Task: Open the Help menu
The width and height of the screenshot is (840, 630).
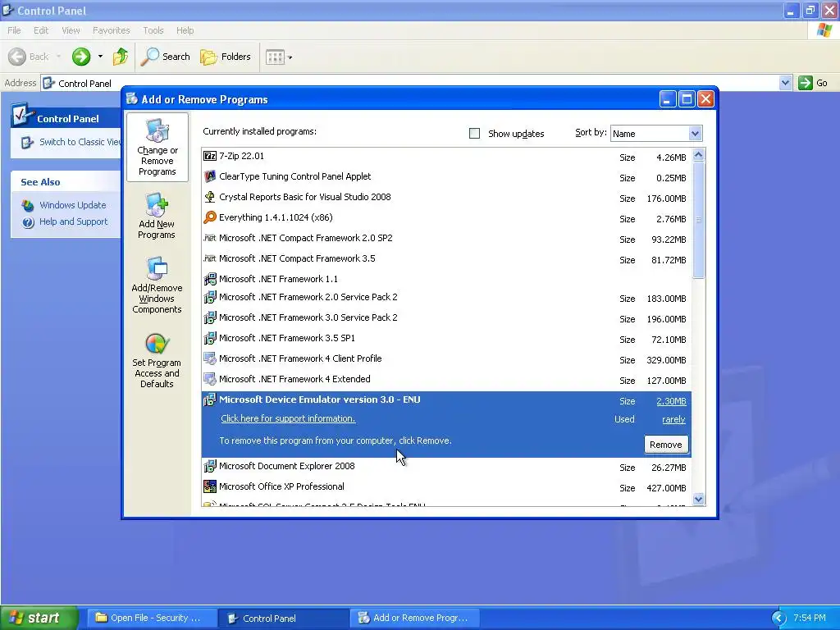Action: click(185, 30)
